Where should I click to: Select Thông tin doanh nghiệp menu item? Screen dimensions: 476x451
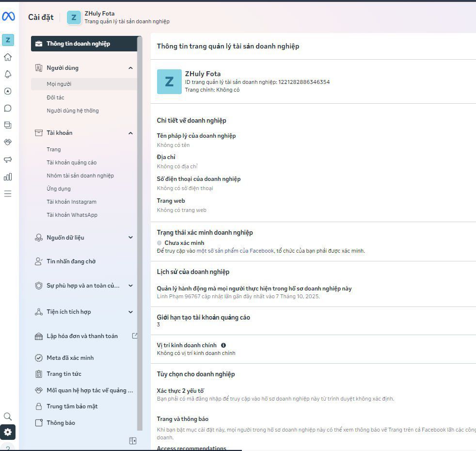click(x=84, y=44)
